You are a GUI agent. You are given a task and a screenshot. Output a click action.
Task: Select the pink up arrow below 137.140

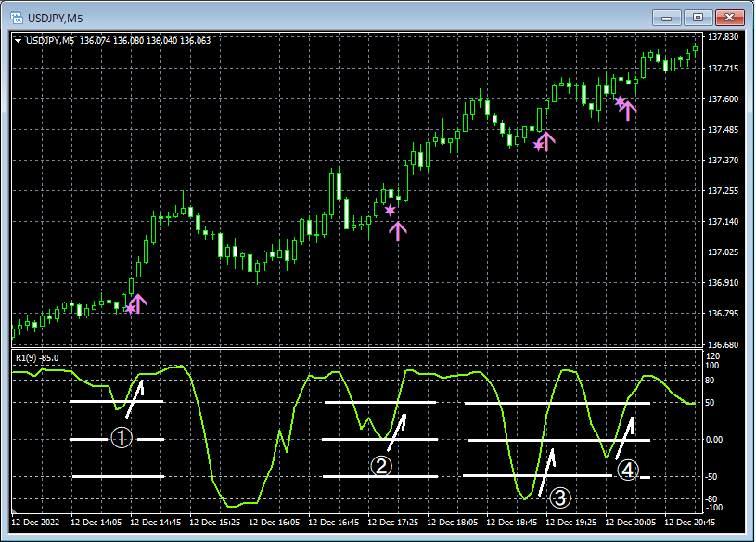397,231
